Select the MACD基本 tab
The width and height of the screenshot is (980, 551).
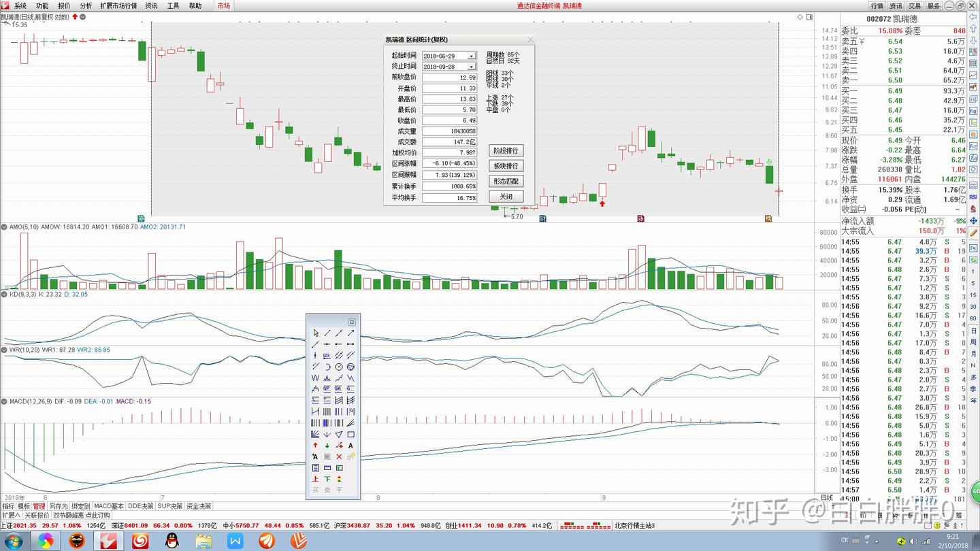(109, 506)
